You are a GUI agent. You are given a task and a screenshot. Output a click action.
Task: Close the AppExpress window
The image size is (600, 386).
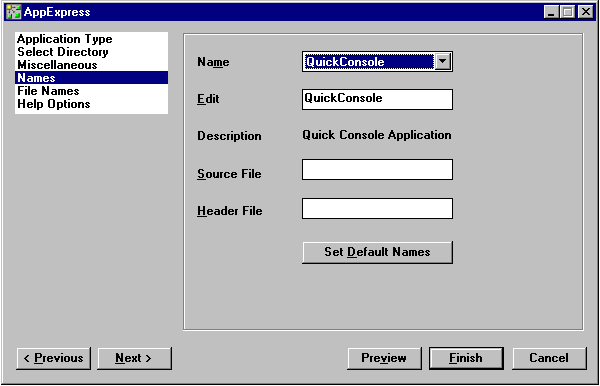(585, 12)
